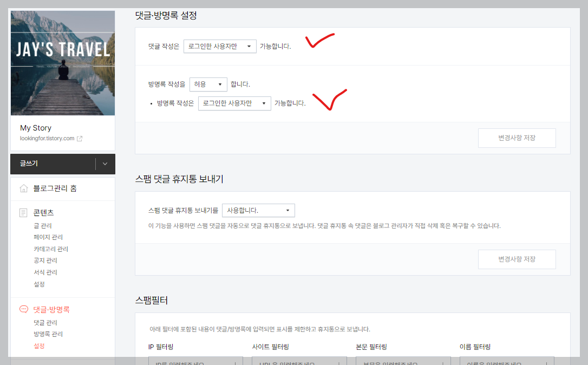Open the 스팸 댓글 휴지통 보내기 dropdown

(258, 211)
